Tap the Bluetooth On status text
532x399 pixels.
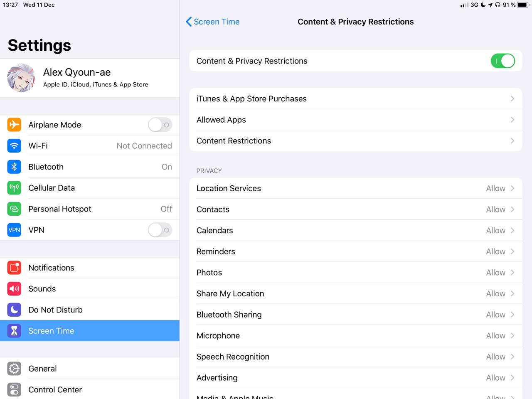point(167,167)
